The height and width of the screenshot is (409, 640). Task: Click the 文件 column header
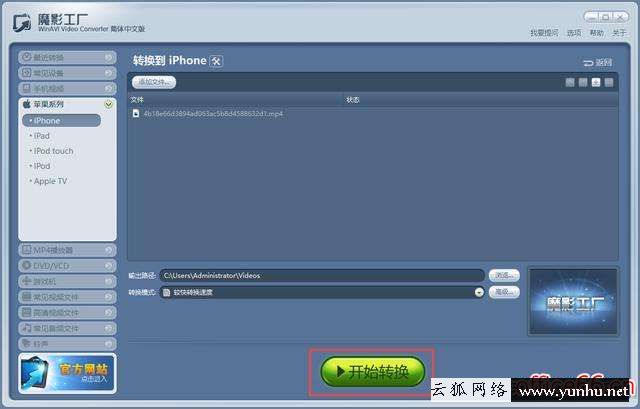click(x=137, y=100)
